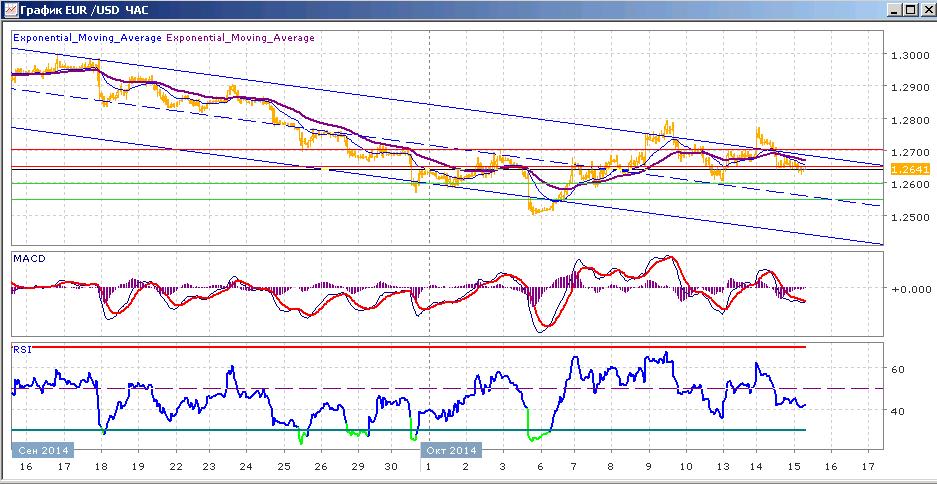This screenshot has width=937, height=484.
Task: Click date label 13 on the time axis
Action: click(x=723, y=466)
